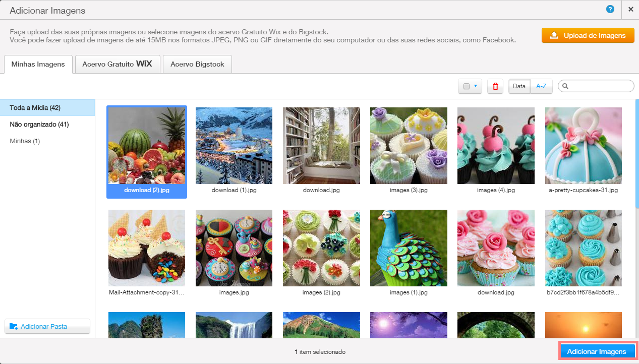The height and width of the screenshot is (364, 639).
Task: Select the green hill thumbnail in bottom row
Action: (x=321, y=325)
